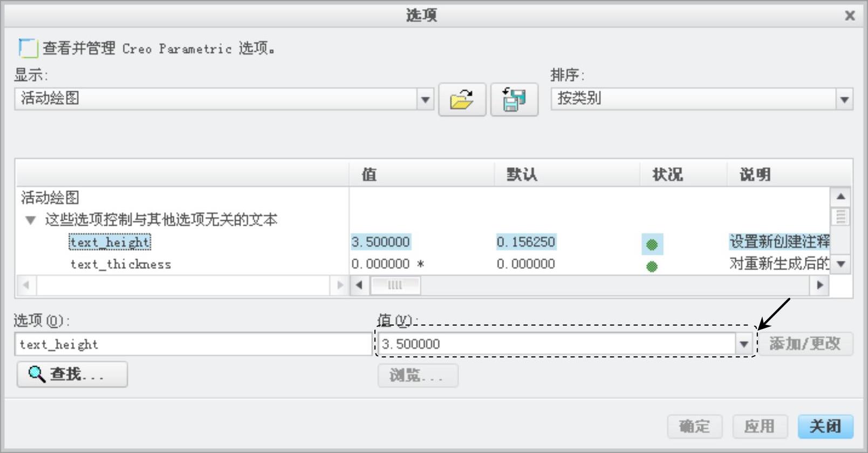Click text_thickness default value 0.000000
This screenshot has width=868, height=453.
pyautogui.click(x=526, y=264)
